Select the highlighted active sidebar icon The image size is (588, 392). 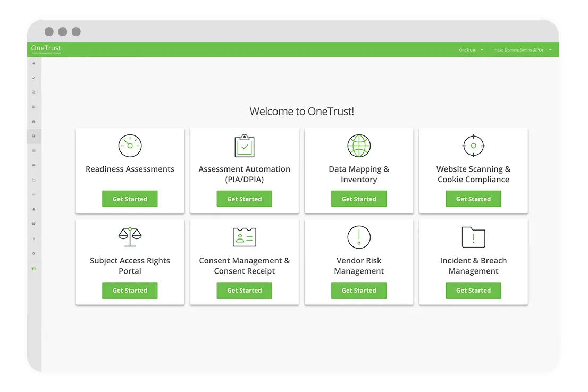point(33,136)
